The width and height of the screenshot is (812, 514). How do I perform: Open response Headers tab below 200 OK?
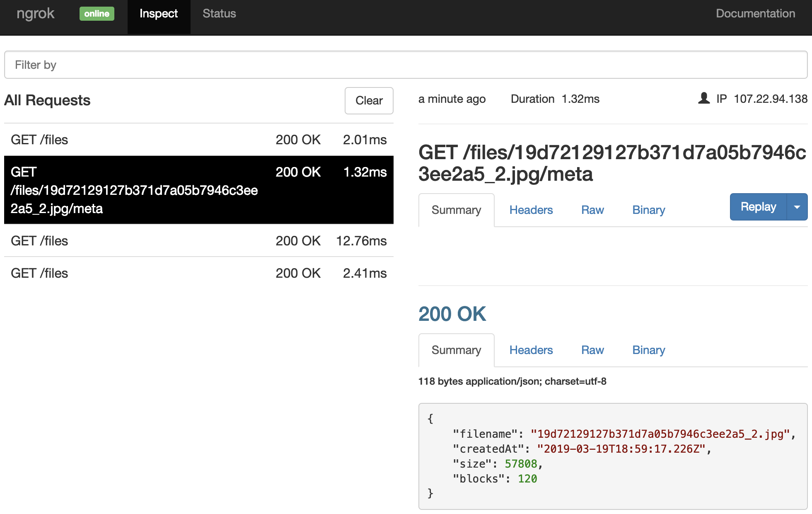531,350
